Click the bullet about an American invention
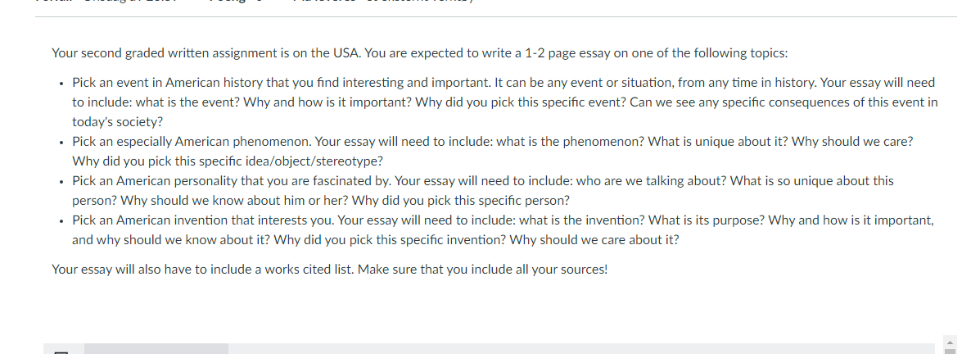Screen dimensions: 980x354 coord(504,230)
